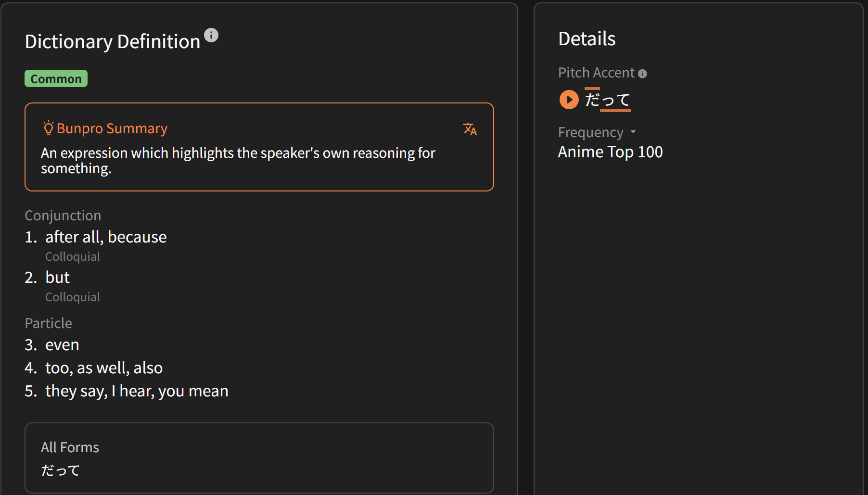Click the Frequency label
868x495 pixels.
(590, 132)
